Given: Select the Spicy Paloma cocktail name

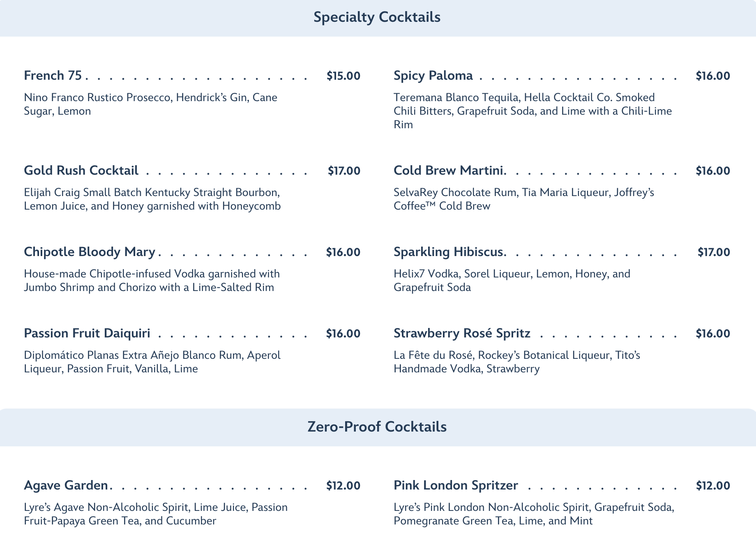Looking at the screenshot, I should 433,76.
